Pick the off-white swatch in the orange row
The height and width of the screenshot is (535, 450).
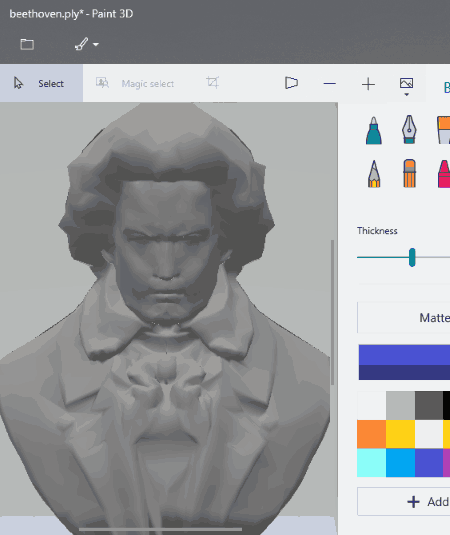coord(429,434)
